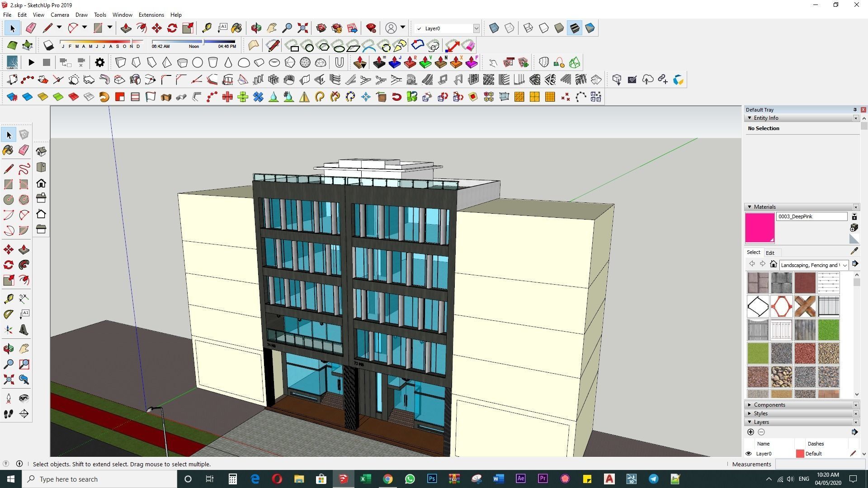Viewport: 868px width, 488px height.
Task: Select the Protractor tool in left toolbar
Action: click(9, 314)
